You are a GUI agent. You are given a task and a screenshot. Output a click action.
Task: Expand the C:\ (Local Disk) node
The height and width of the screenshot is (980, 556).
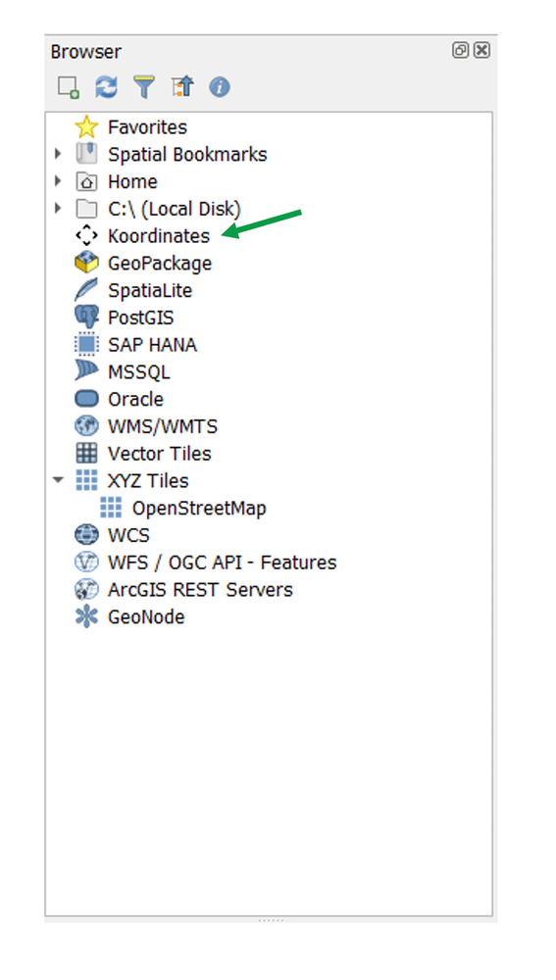tap(58, 208)
